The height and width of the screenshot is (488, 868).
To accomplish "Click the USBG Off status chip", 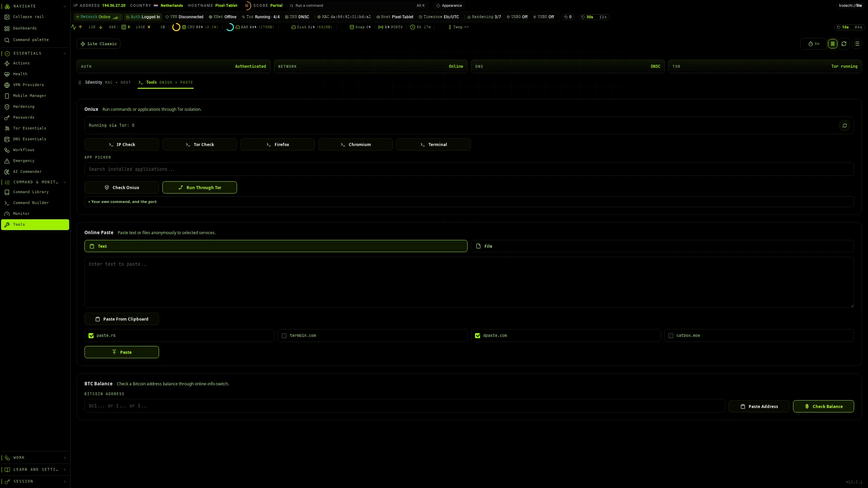I will click(517, 17).
